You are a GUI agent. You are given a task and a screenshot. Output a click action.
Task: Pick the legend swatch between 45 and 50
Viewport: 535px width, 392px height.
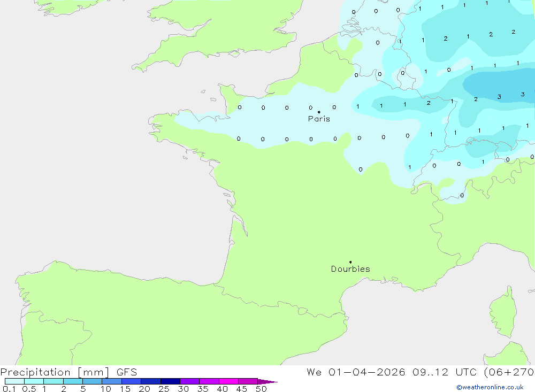tap(248, 381)
